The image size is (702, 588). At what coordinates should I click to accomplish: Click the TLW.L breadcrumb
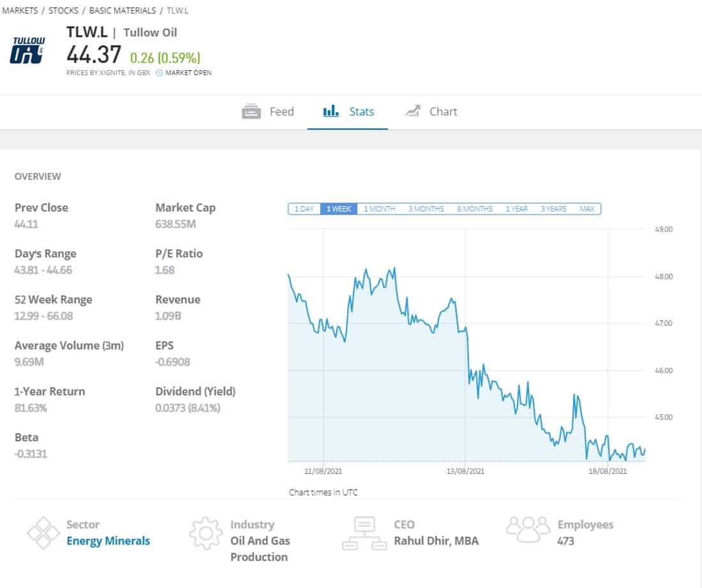click(x=178, y=10)
